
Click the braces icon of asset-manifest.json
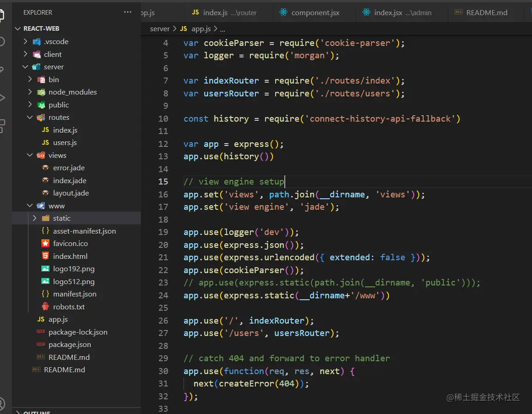coord(45,230)
